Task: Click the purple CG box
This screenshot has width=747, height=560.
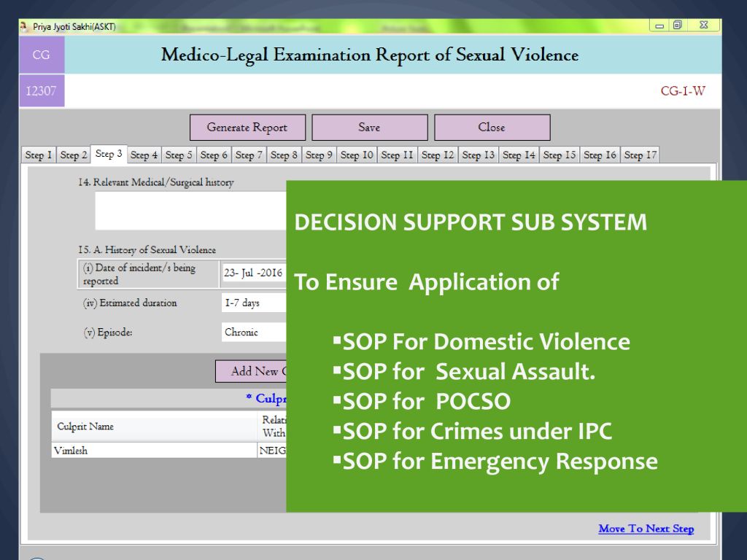Action: coord(42,55)
